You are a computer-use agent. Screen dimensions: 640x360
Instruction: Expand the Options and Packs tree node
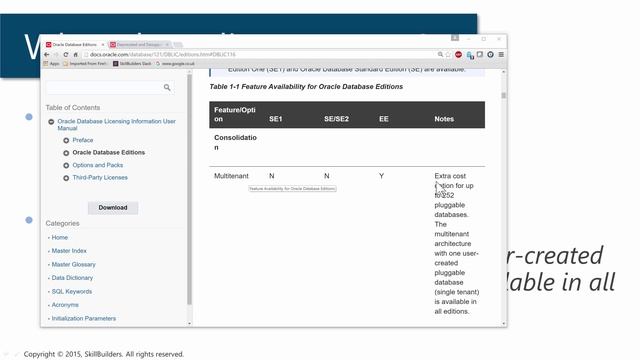[66, 165]
